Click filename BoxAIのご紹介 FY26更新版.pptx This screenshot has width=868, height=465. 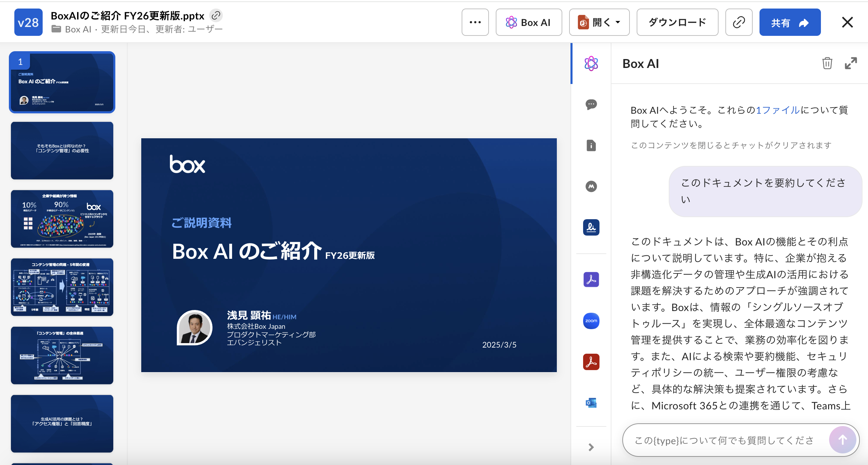[x=127, y=15]
